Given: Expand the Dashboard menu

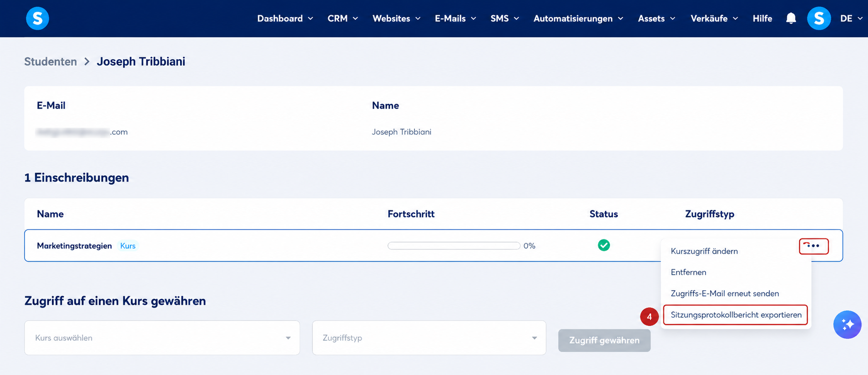Looking at the screenshot, I should [x=285, y=19].
